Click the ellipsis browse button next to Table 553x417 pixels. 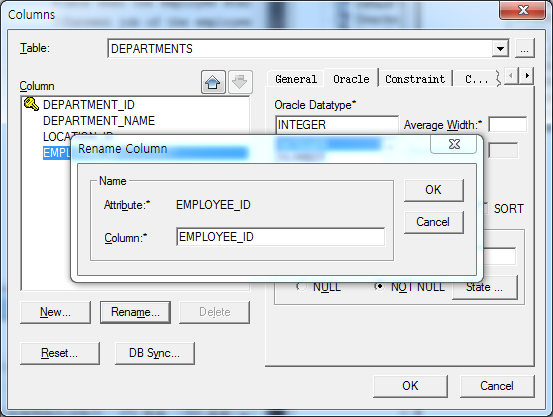[x=524, y=48]
